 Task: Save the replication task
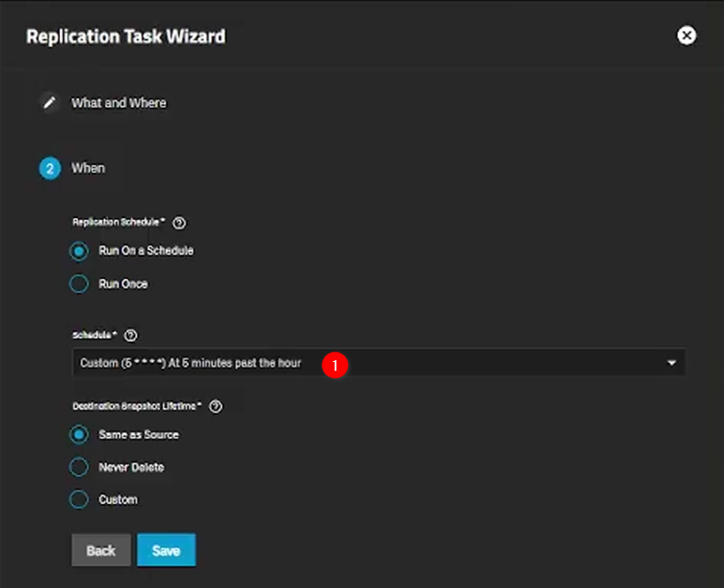click(x=166, y=550)
